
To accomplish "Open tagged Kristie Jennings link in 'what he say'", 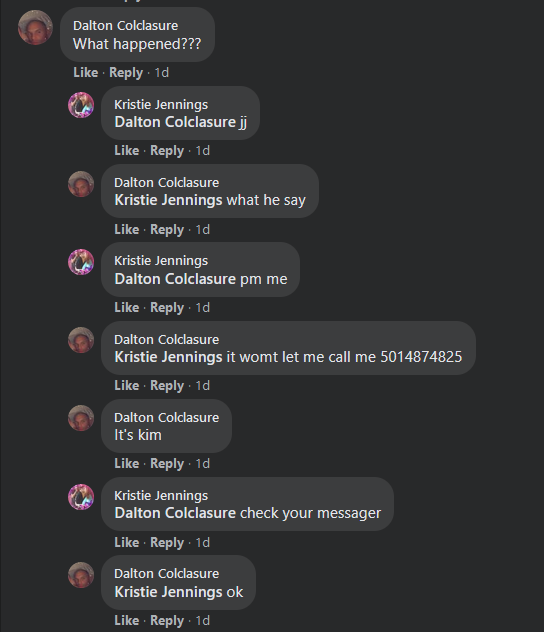I will (168, 200).
